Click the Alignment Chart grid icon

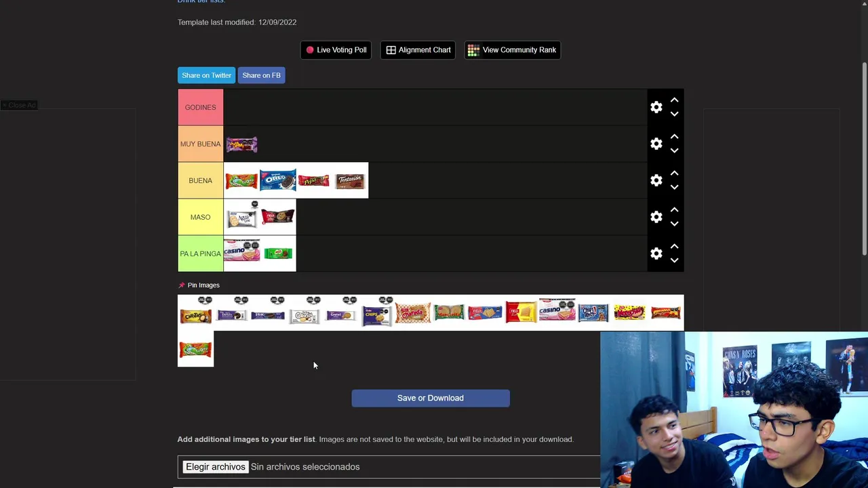(391, 49)
